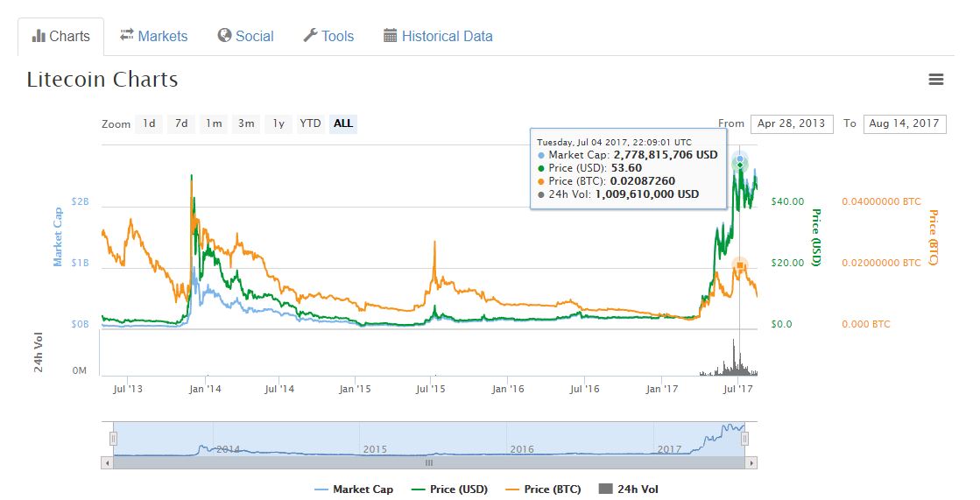Click the $1B Market Cap axis label
This screenshot has width=980, height=500.
point(80,263)
